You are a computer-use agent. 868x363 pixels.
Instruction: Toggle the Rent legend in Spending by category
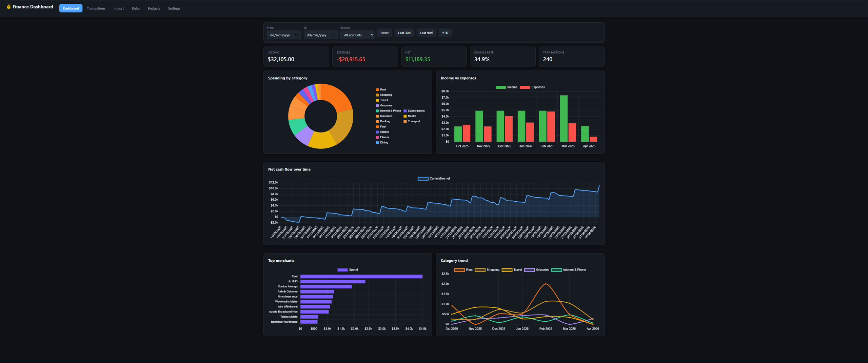pos(381,89)
